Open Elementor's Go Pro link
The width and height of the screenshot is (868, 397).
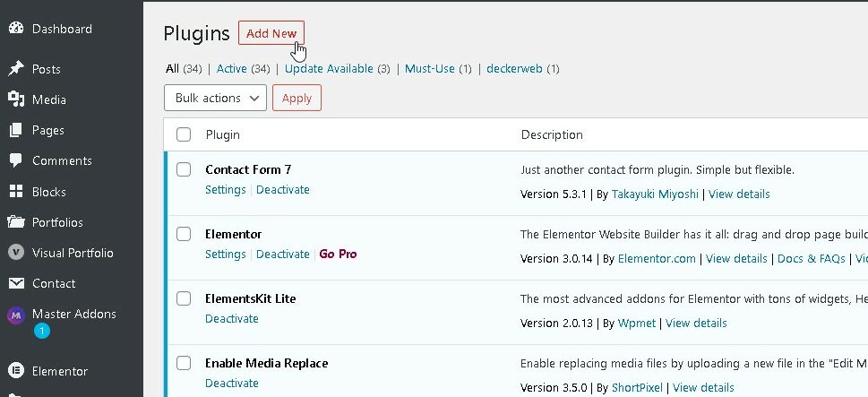[338, 254]
